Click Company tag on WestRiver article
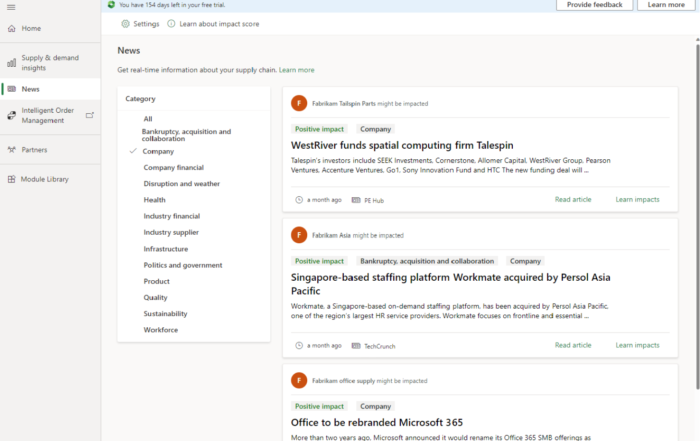This screenshot has height=441, width=700. point(375,129)
